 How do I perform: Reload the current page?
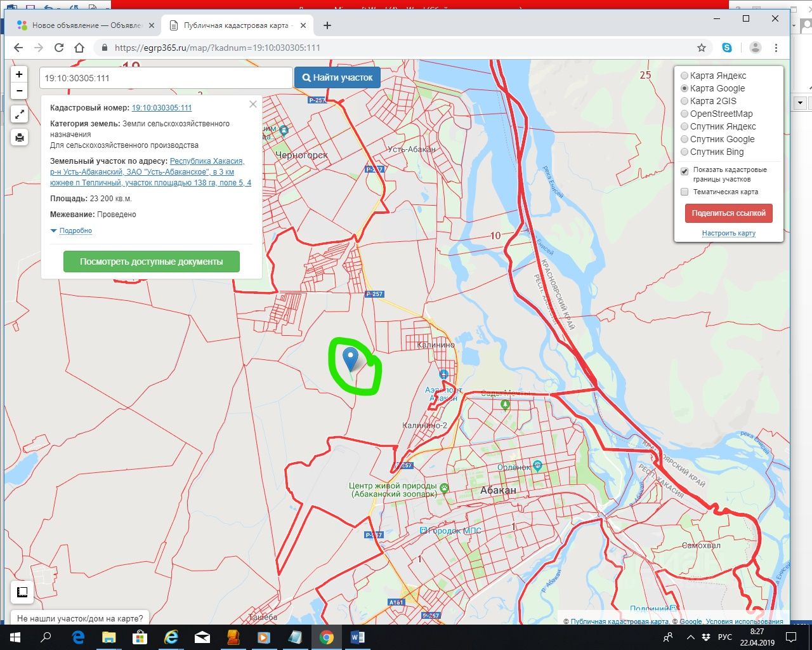[59, 48]
